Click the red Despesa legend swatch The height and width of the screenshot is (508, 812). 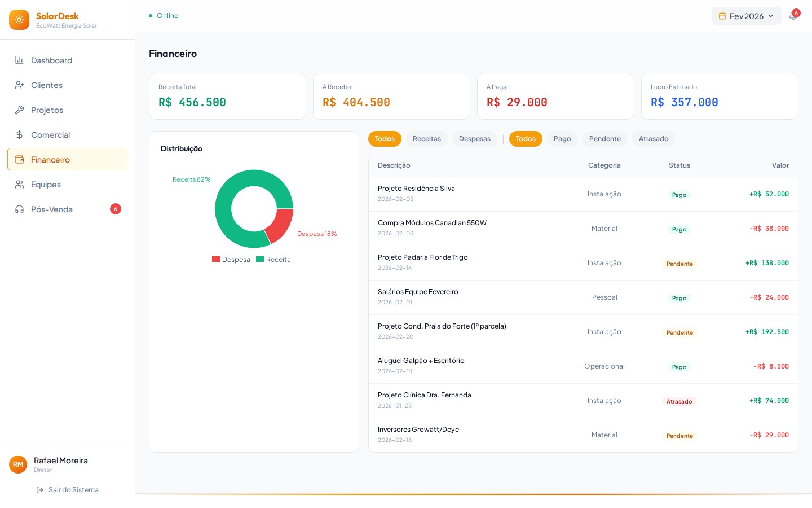pos(216,260)
